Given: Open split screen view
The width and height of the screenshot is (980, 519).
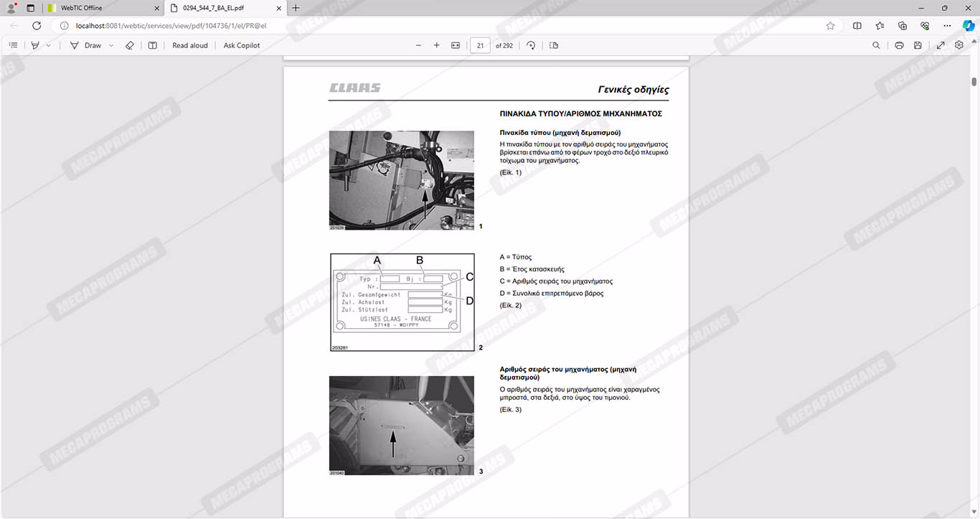Looking at the screenshot, I should pos(857,26).
